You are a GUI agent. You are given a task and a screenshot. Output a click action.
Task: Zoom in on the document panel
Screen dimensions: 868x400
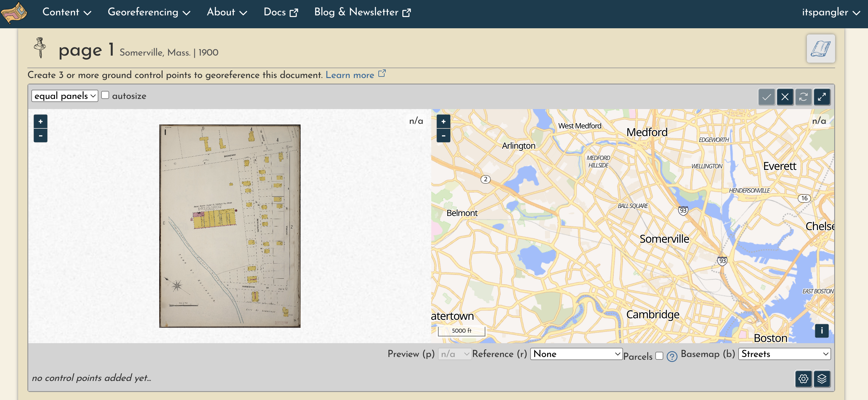click(41, 122)
